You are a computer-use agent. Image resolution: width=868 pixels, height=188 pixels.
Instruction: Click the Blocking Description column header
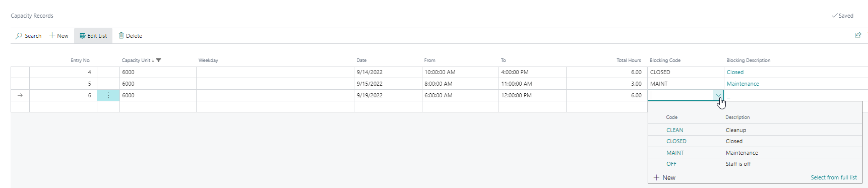click(x=748, y=60)
